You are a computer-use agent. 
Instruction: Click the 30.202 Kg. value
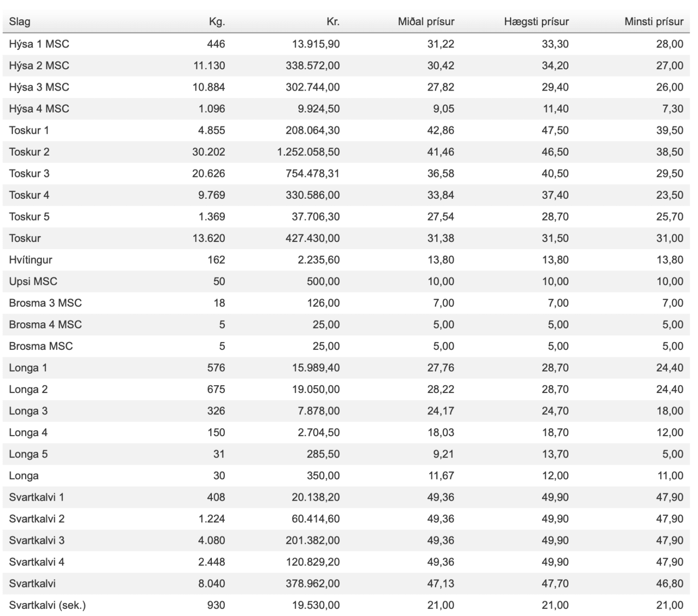pyautogui.click(x=208, y=152)
